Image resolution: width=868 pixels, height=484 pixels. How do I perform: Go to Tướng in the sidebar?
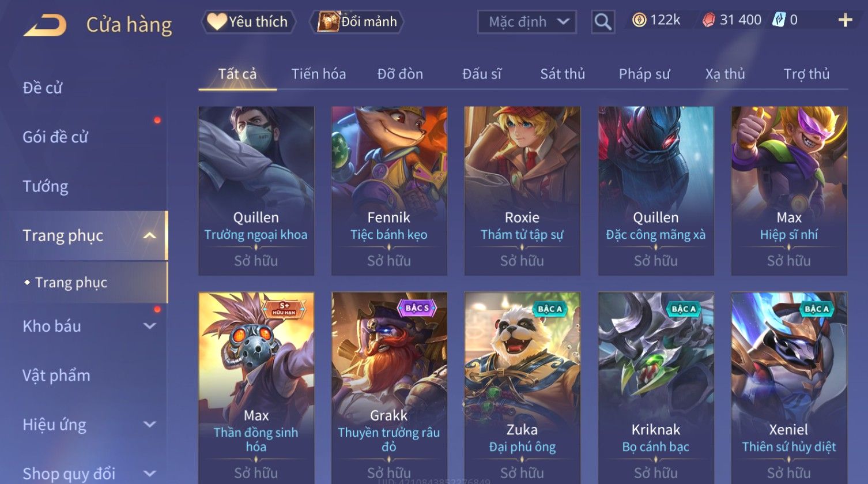point(46,186)
